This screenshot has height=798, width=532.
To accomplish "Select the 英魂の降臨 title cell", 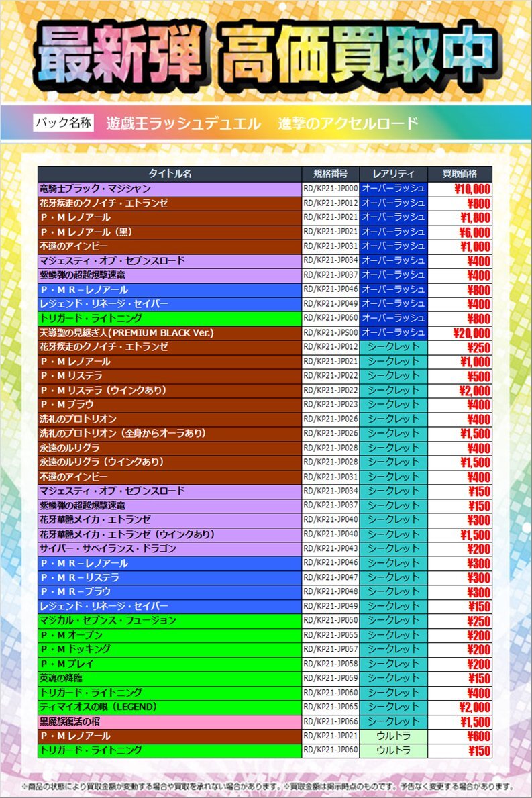I will (170, 679).
